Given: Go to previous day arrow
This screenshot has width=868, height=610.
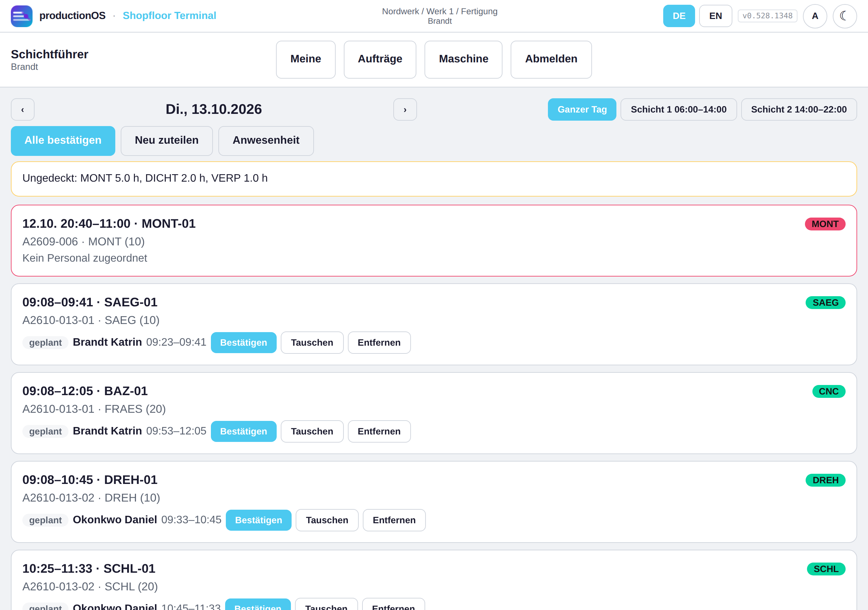Looking at the screenshot, I should pyautogui.click(x=23, y=109).
